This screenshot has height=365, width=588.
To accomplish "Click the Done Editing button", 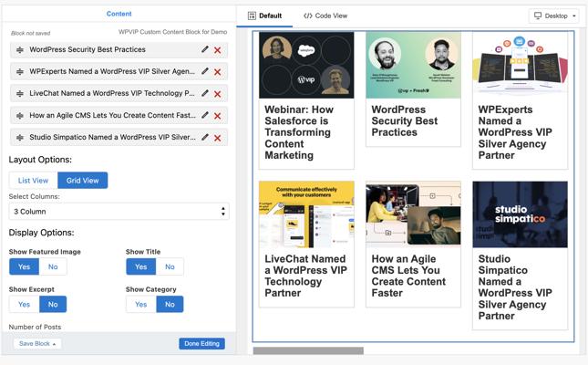I will tap(201, 344).
